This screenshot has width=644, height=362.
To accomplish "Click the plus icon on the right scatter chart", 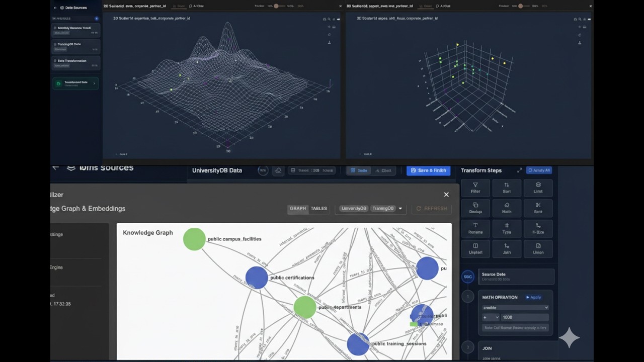I will (580, 27).
